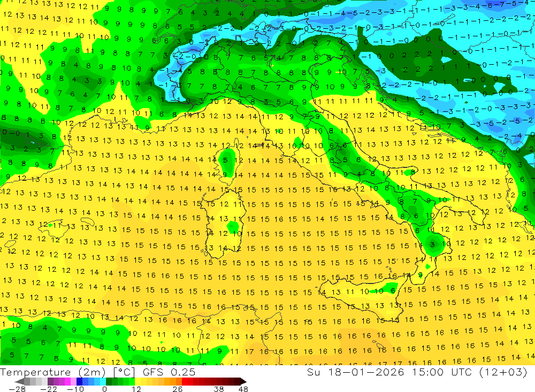Click the '(12+03)' forecast run label

[x=503, y=372]
